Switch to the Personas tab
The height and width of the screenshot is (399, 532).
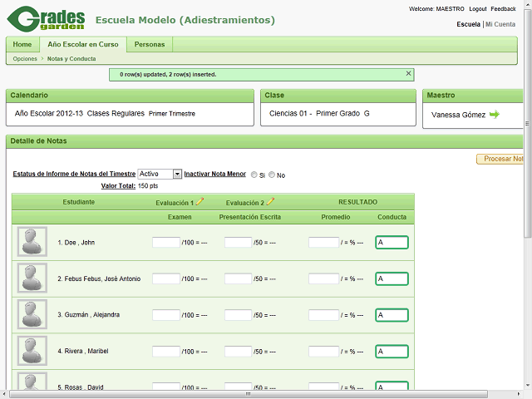[150, 45]
